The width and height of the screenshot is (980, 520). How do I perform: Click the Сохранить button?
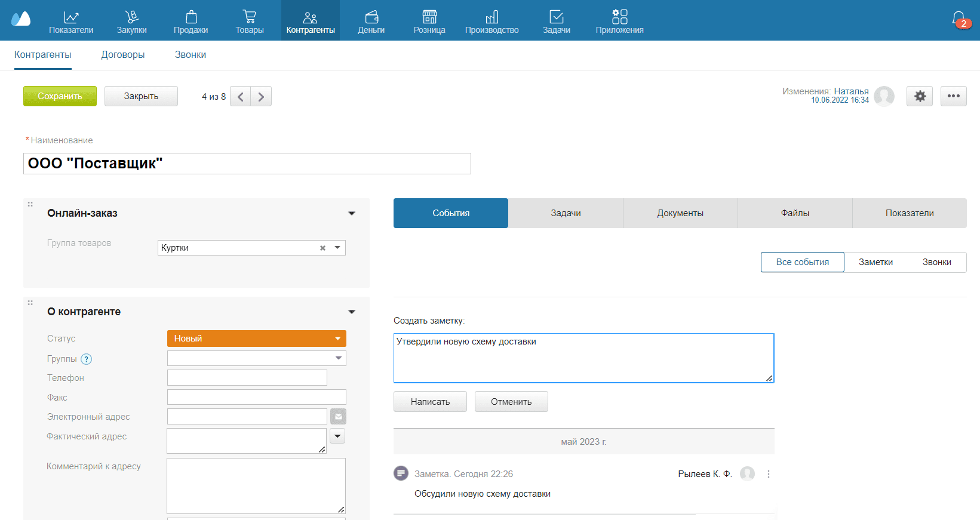click(60, 96)
